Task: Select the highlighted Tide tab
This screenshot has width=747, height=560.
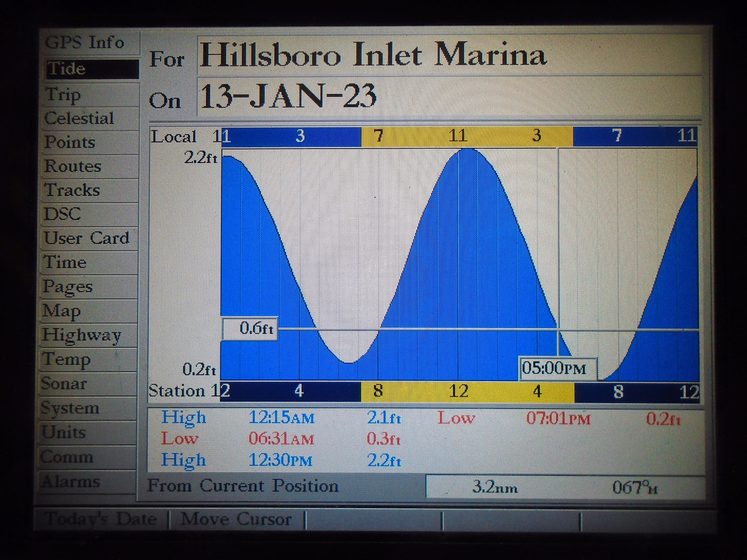Action: [92, 69]
